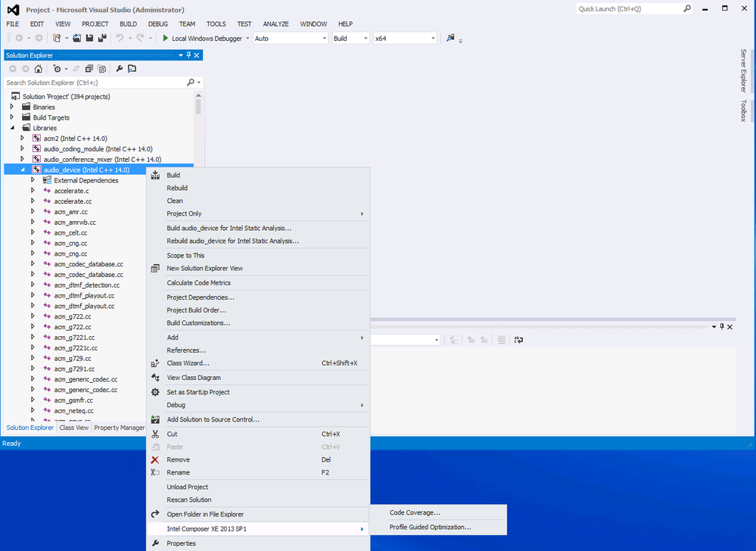Pin the Solution Explorer panel
Screen dimensions: 756x551
189,55
